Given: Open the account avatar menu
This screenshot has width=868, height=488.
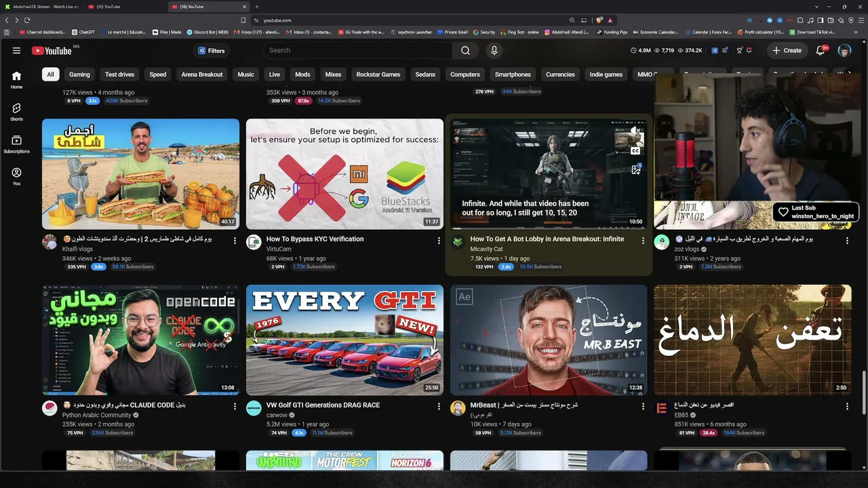Looking at the screenshot, I should (844, 50).
